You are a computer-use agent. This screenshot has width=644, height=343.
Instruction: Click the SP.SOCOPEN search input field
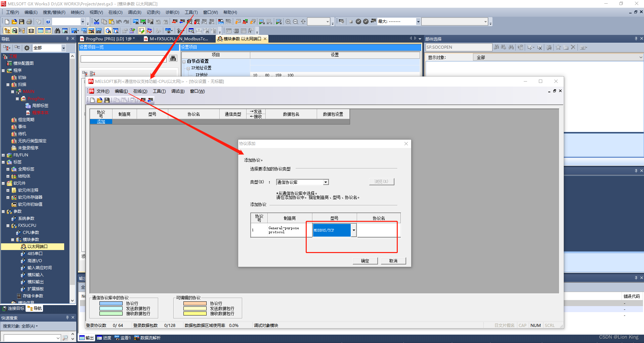(x=459, y=47)
